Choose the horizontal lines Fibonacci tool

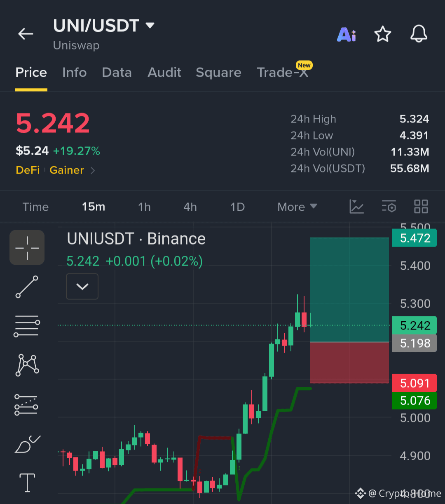pyautogui.click(x=27, y=326)
